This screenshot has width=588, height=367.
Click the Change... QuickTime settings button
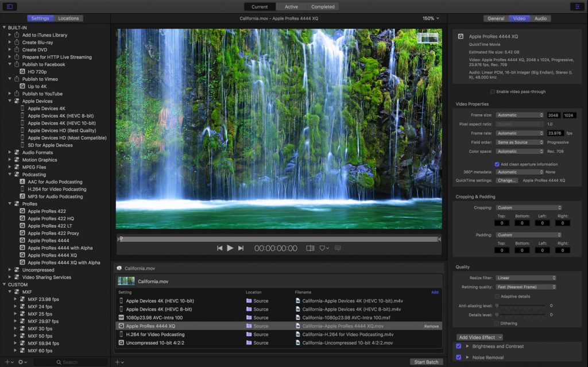[507, 180]
